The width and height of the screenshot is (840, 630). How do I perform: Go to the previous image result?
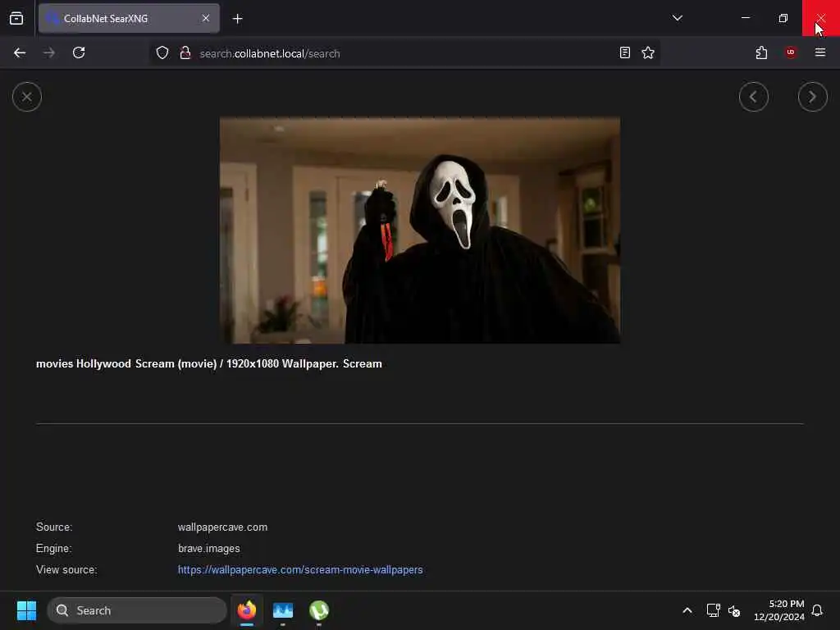tap(754, 97)
